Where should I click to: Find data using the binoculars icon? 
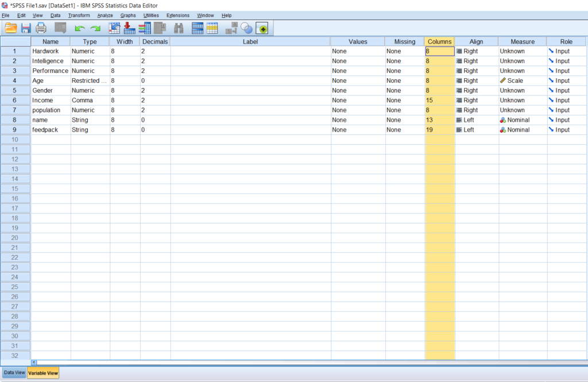(x=180, y=28)
